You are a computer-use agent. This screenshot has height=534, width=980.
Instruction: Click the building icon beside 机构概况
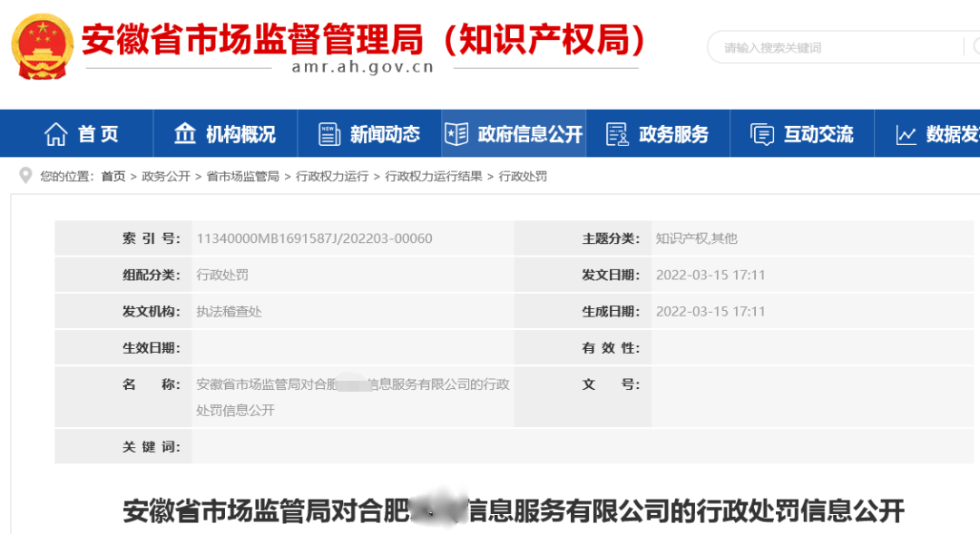click(x=185, y=134)
